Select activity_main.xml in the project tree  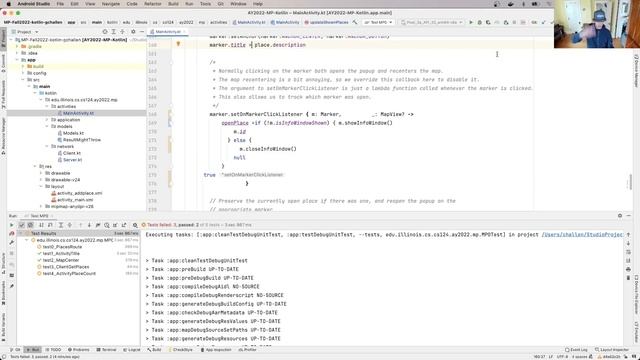[x=75, y=200]
